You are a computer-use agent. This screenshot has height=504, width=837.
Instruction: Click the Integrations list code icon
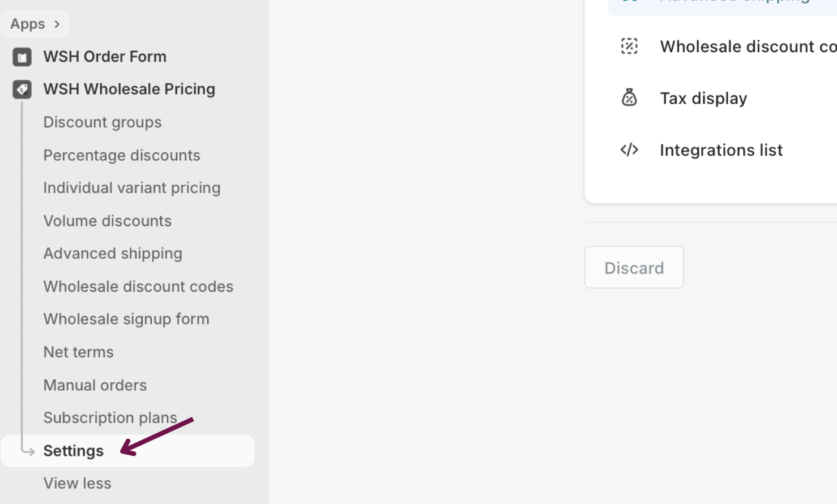pyautogui.click(x=629, y=150)
